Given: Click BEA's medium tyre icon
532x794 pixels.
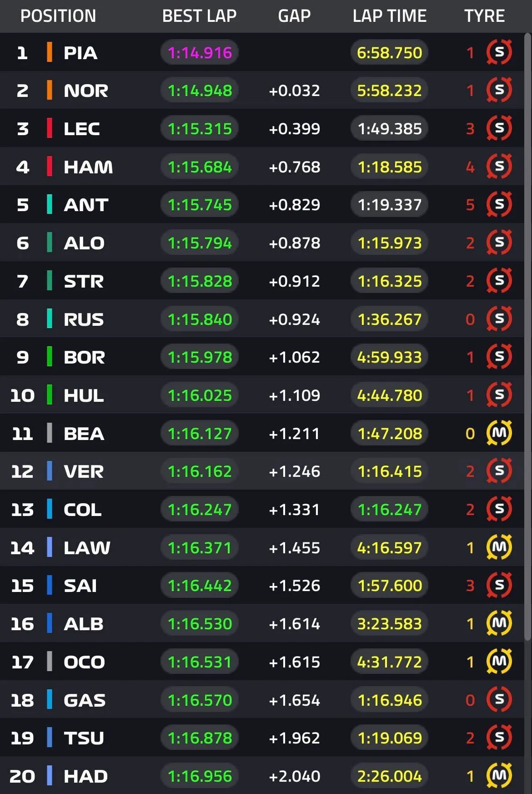Looking at the screenshot, I should 499,433.
